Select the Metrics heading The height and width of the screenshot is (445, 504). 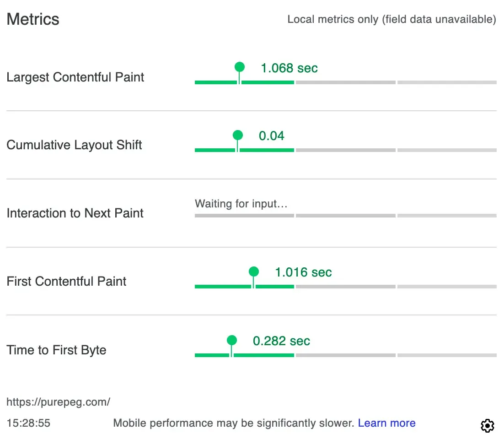[x=32, y=19]
